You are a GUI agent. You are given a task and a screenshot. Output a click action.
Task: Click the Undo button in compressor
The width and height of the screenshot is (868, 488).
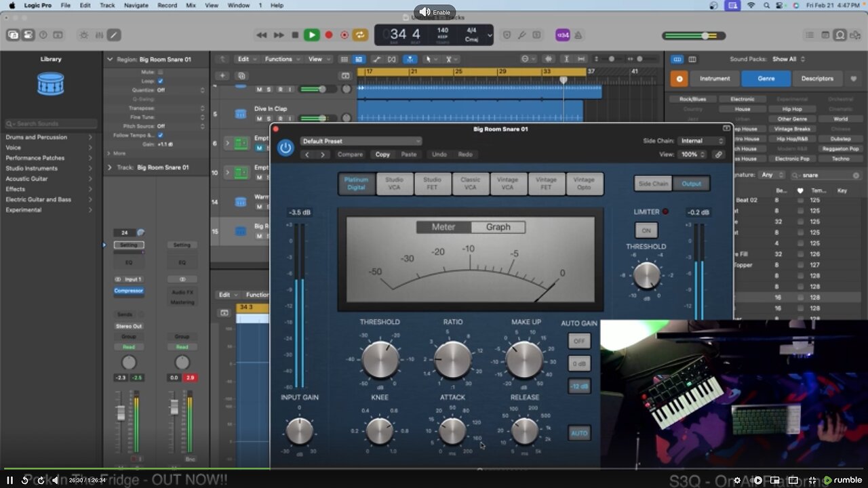point(439,155)
